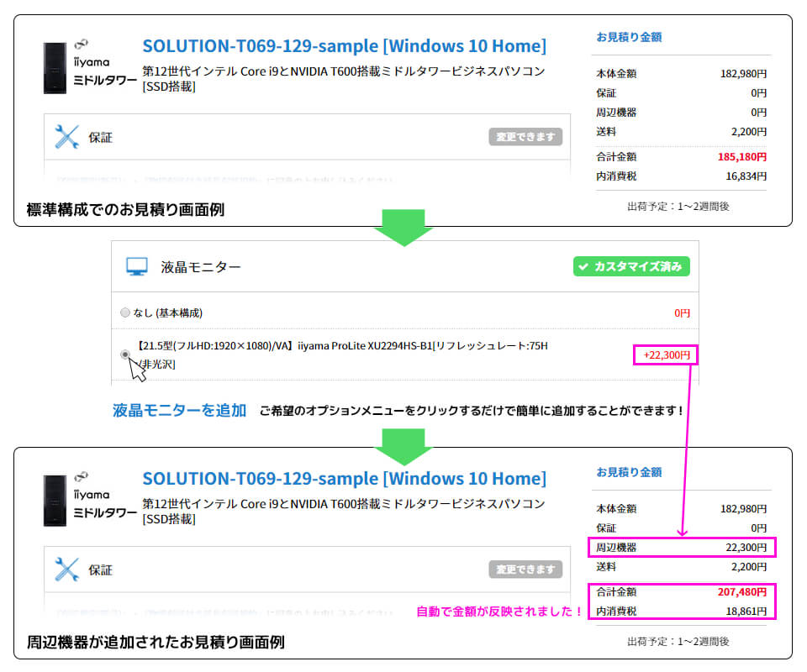
Task: Click 保証 0円 row in bottom estimate
Action: (x=682, y=528)
